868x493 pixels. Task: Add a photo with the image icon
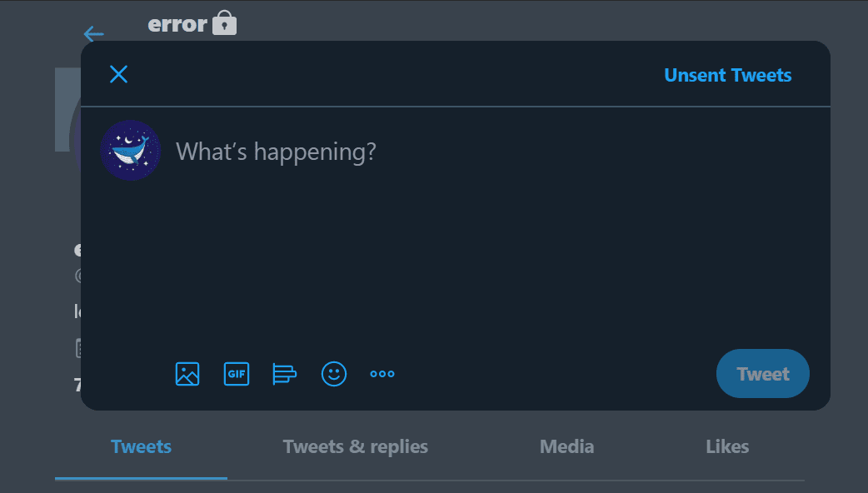pyautogui.click(x=187, y=374)
